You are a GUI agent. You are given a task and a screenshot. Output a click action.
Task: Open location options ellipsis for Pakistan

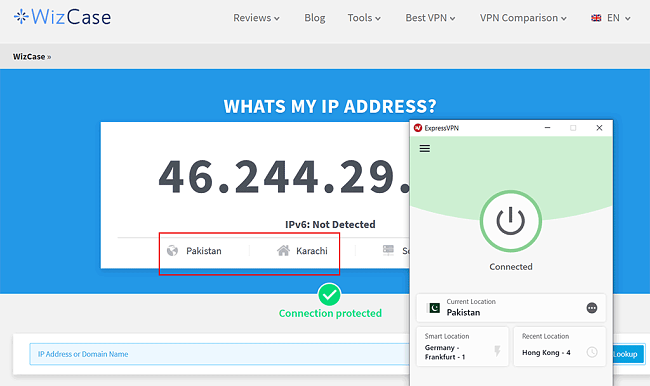(592, 308)
